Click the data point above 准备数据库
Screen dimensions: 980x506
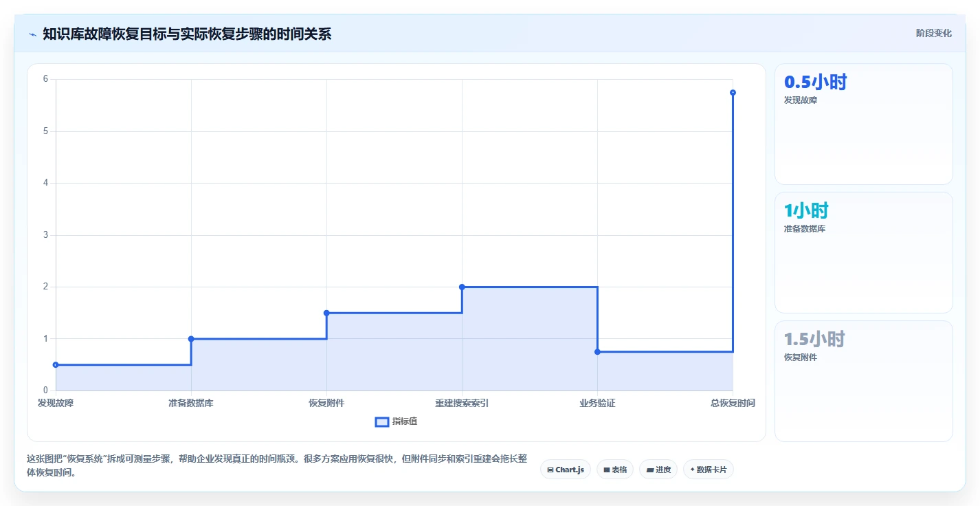click(191, 339)
